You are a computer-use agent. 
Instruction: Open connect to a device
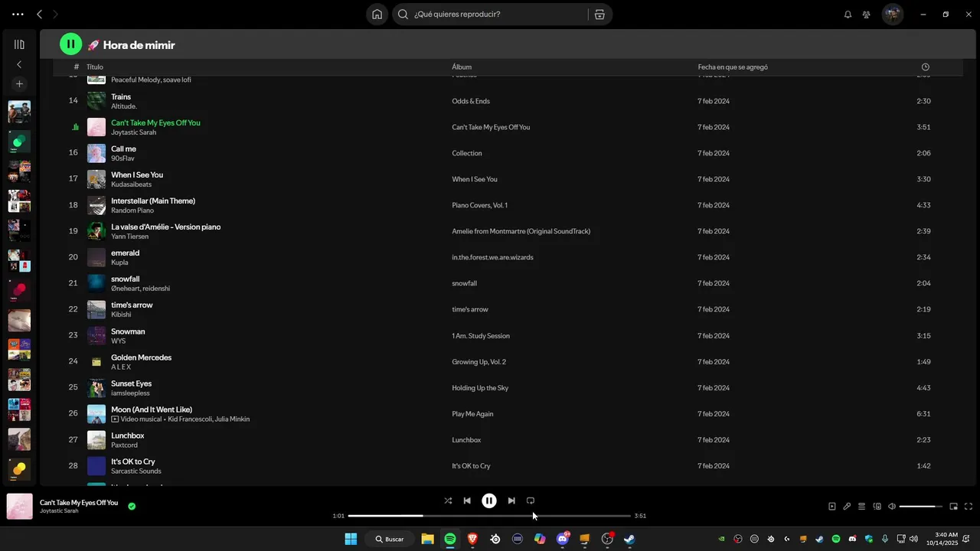pos(877,507)
